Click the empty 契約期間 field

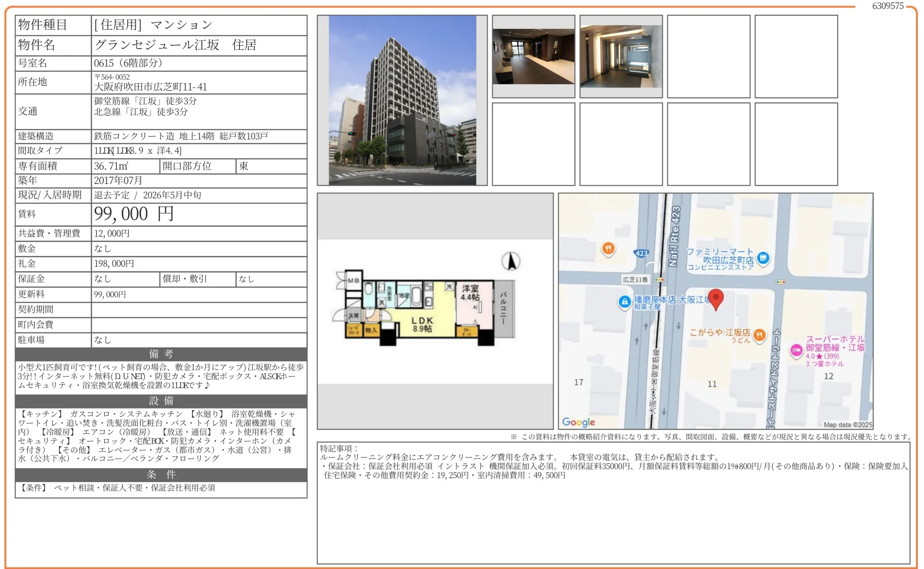199,309
